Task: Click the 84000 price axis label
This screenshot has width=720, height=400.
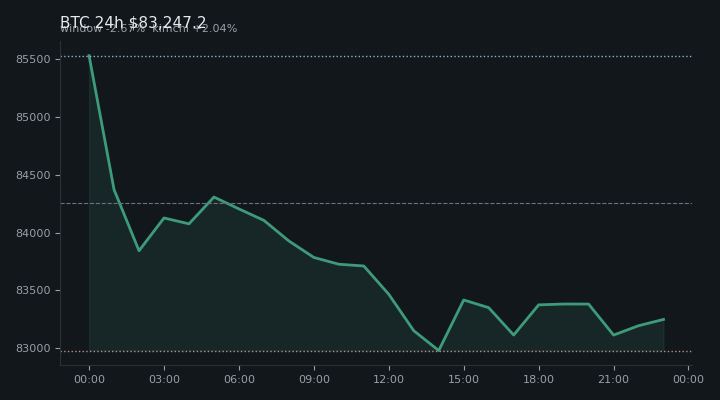Action: (x=33, y=233)
